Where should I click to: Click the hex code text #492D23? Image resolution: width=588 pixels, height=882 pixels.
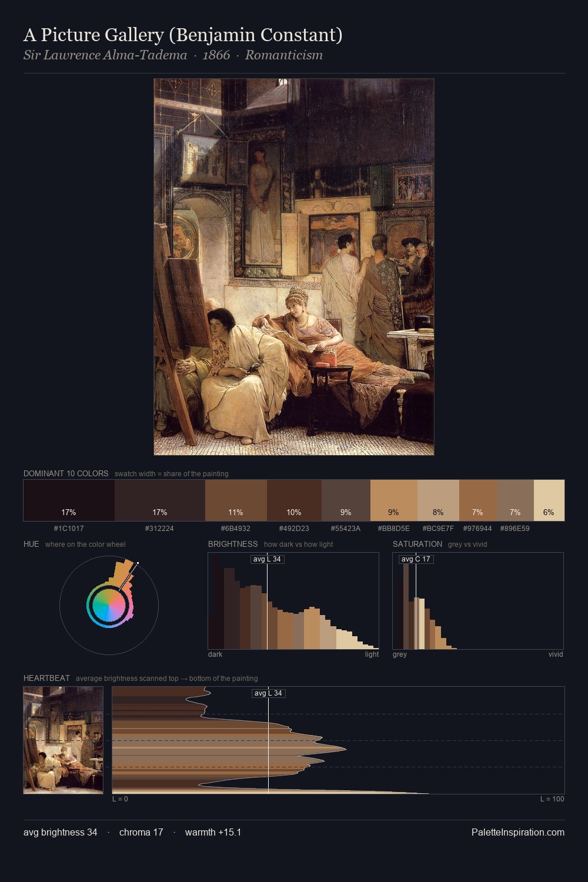click(x=294, y=529)
